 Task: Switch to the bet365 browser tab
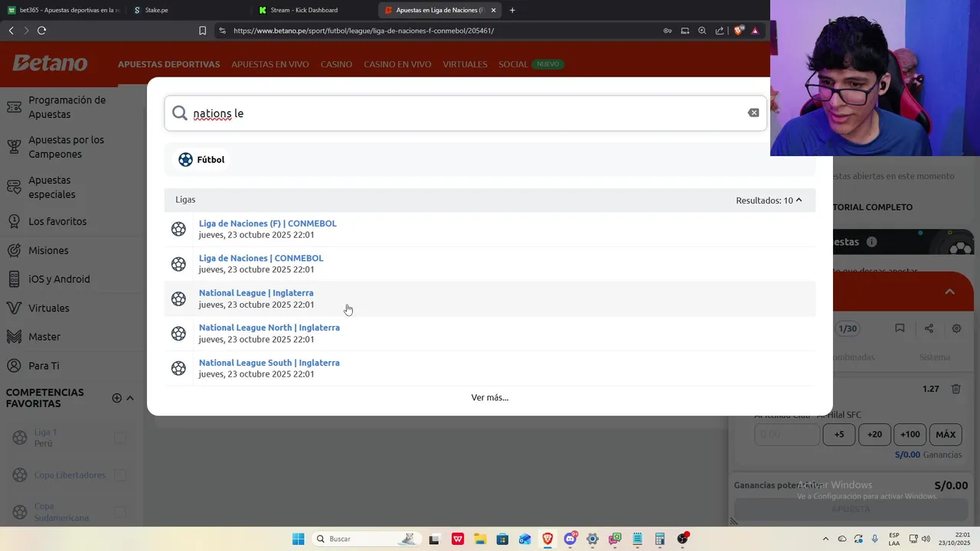[x=63, y=10]
